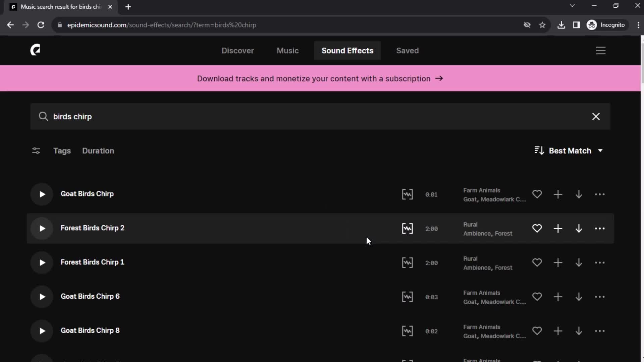This screenshot has height=362, width=644.
Task: Open more options for Goat Birds Chirp 8
Action: [x=600, y=331]
